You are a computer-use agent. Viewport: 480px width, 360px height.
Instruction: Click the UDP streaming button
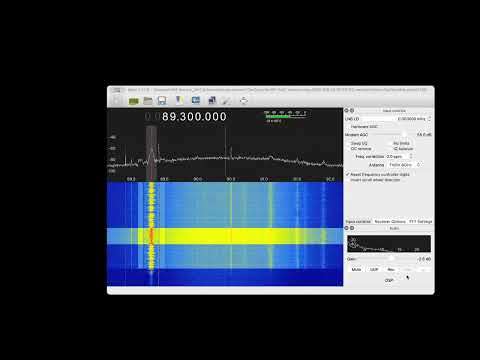[374, 269]
